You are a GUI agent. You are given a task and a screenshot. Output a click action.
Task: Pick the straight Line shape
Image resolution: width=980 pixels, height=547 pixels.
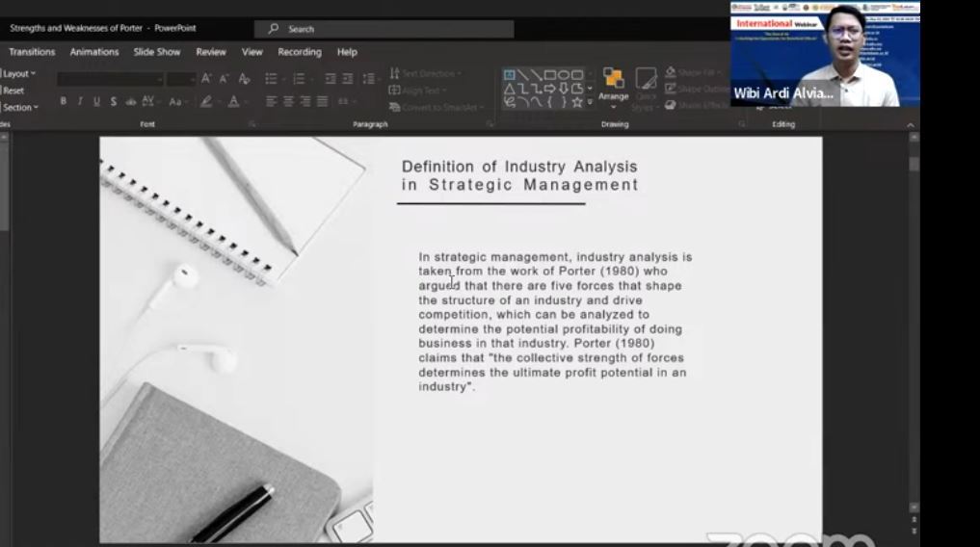tap(522, 75)
